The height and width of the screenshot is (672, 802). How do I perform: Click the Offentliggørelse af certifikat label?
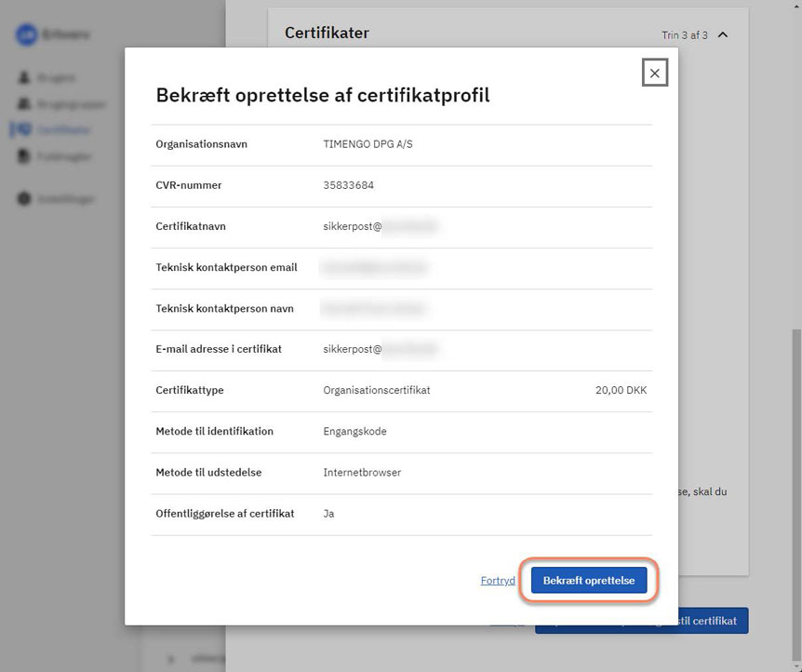coord(225,514)
